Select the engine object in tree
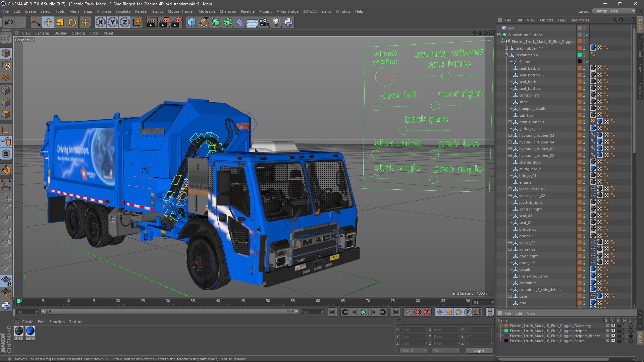The image size is (644, 362). point(525,182)
